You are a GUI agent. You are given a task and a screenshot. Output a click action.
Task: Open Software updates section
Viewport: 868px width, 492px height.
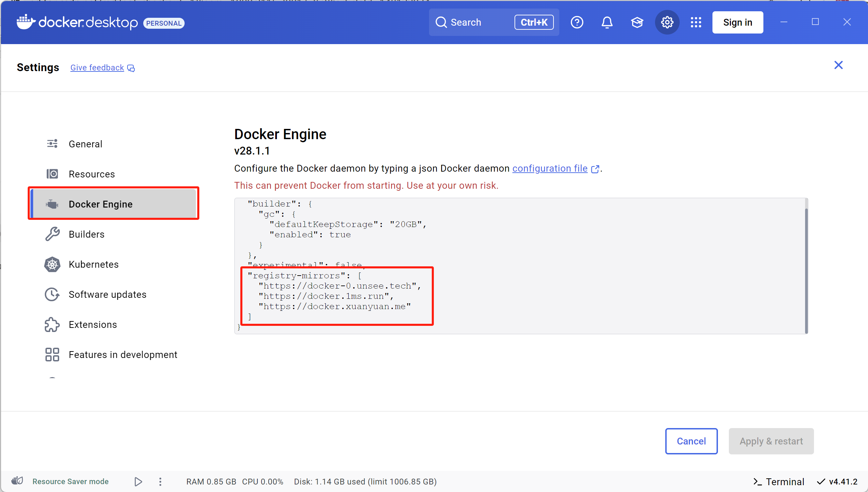[x=107, y=294]
